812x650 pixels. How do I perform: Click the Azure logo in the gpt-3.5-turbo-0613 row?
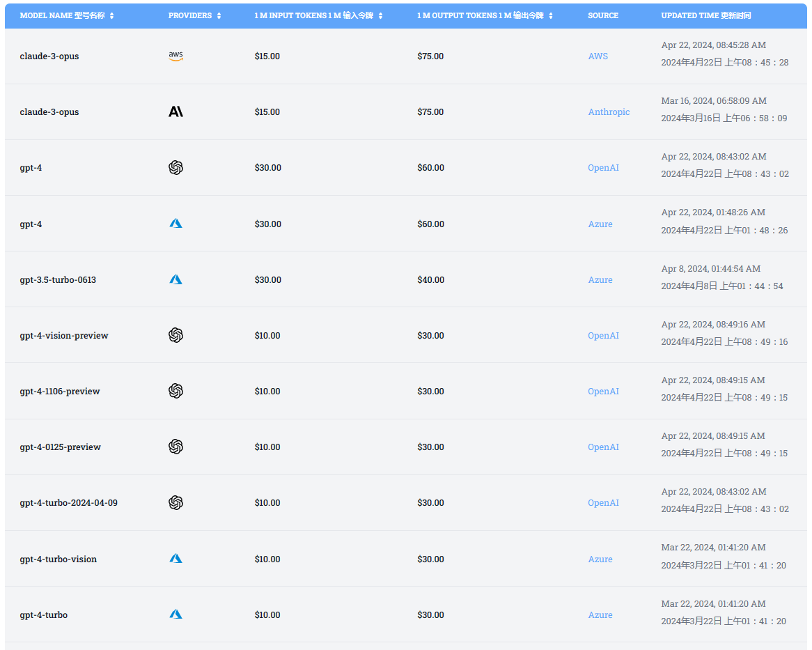175,279
